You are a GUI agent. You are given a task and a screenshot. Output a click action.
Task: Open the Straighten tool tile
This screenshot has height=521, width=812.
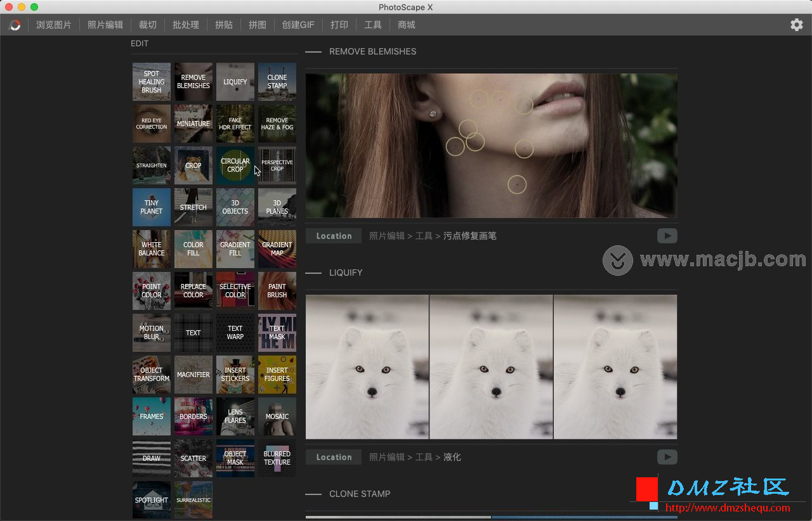point(152,165)
